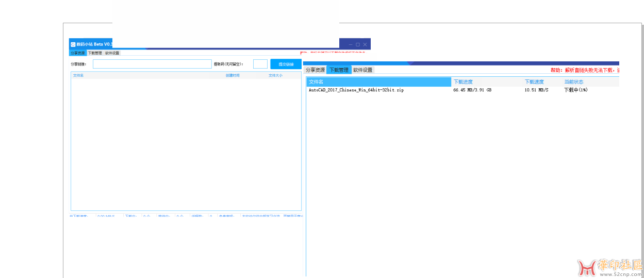Open 软件设置 tab in right window
The image size is (644, 278).
362,70
